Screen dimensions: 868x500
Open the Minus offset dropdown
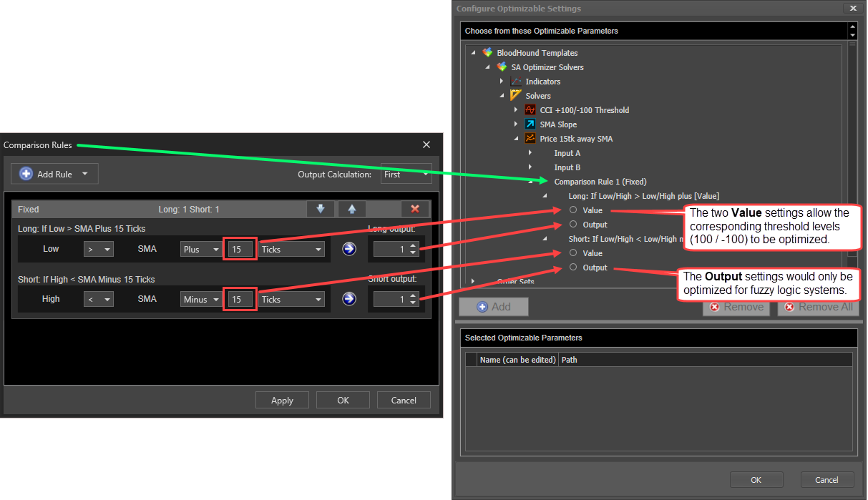pyautogui.click(x=200, y=299)
